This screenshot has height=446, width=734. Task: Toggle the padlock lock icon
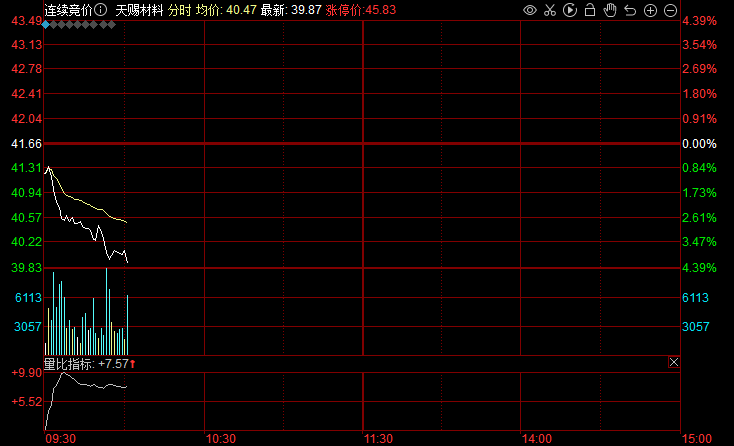590,10
